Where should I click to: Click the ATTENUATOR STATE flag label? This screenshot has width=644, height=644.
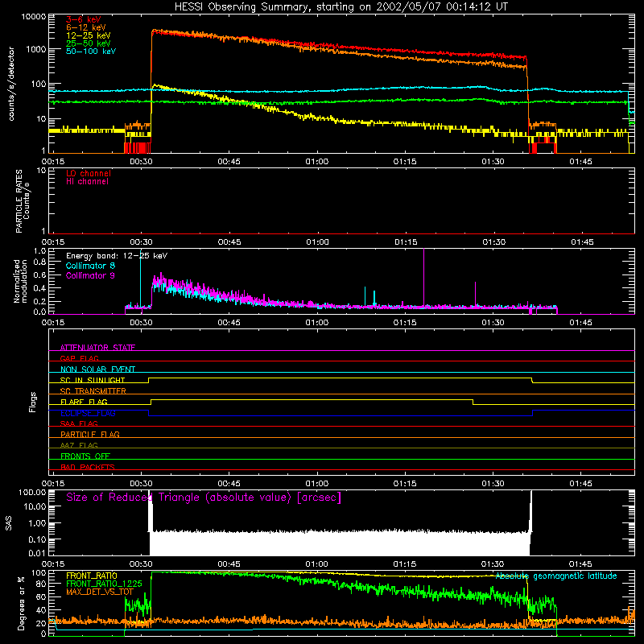(97, 348)
